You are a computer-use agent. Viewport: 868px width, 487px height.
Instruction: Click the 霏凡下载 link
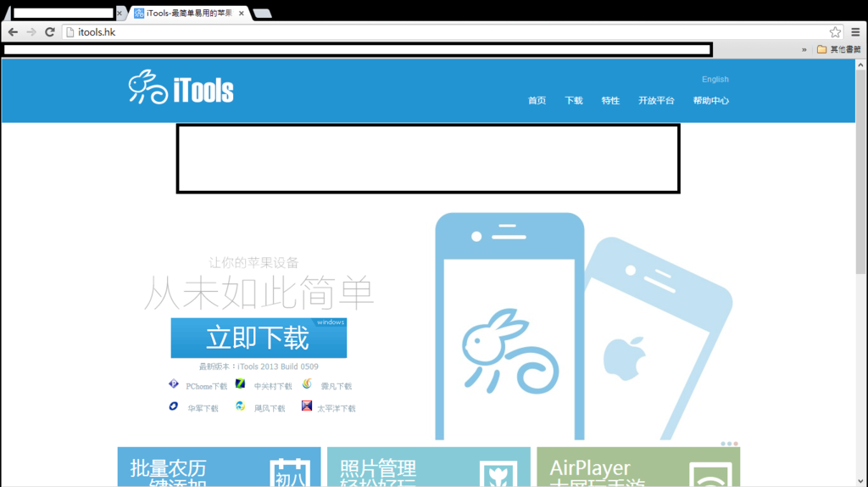click(x=336, y=386)
